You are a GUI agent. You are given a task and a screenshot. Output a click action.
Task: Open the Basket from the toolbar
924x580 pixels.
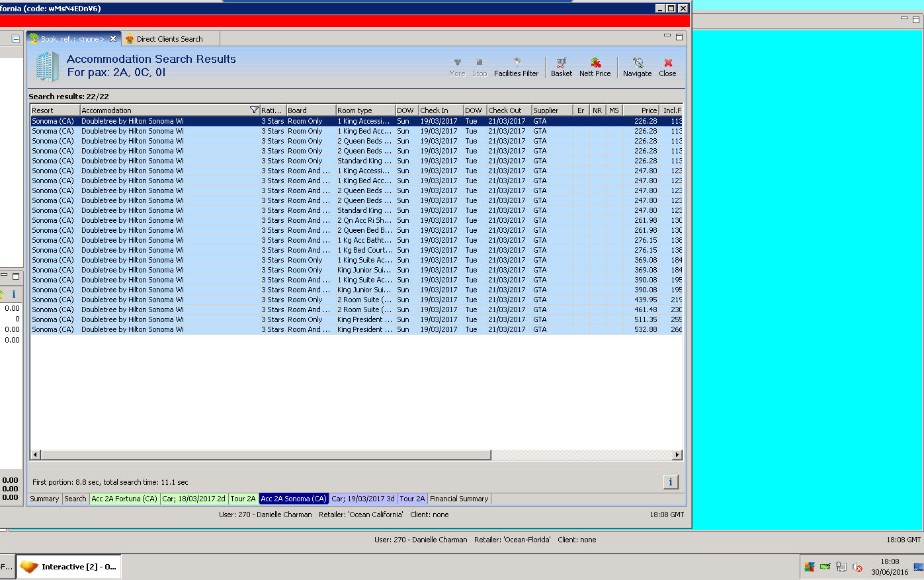[562, 67]
